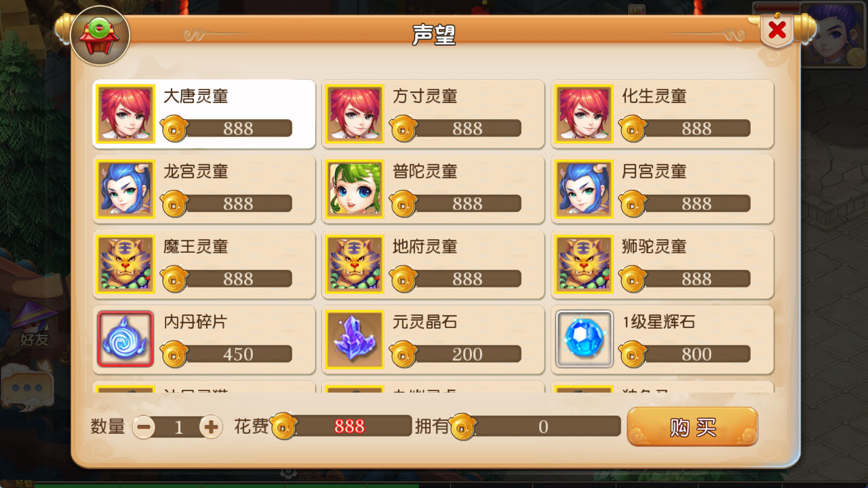Pick the 地府灵童 item entry

pos(433,265)
